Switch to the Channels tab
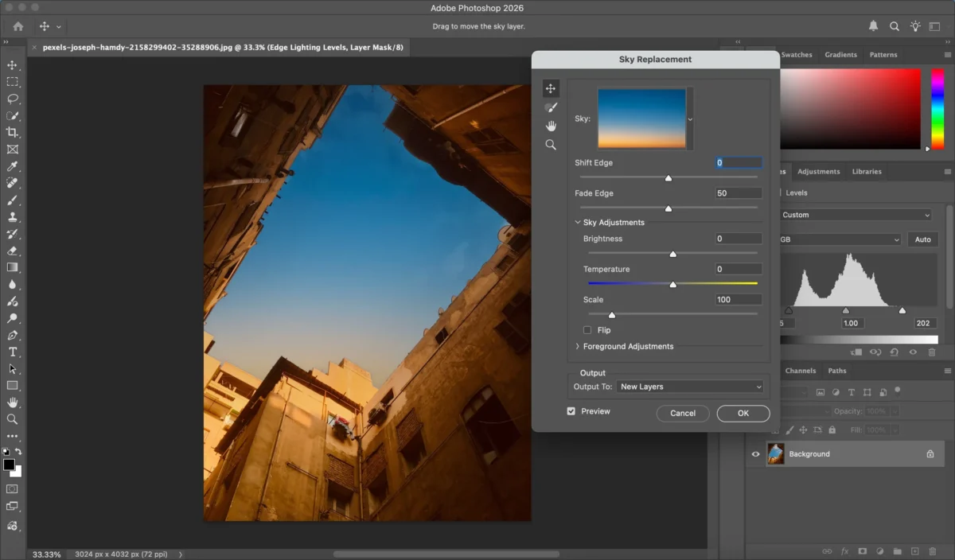This screenshot has height=560, width=955. (x=800, y=371)
